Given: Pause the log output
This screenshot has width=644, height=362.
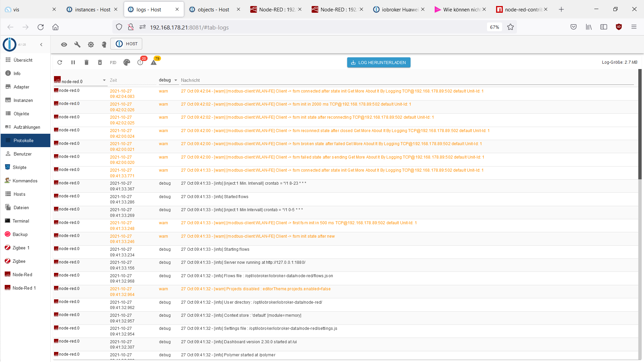Looking at the screenshot, I should point(73,62).
